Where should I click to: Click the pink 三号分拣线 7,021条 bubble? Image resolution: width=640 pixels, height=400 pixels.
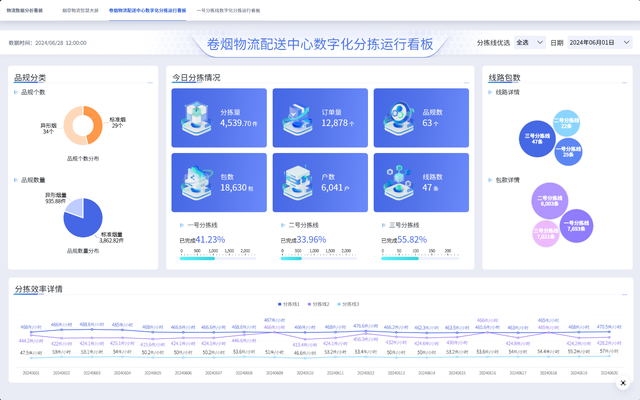[x=546, y=234]
